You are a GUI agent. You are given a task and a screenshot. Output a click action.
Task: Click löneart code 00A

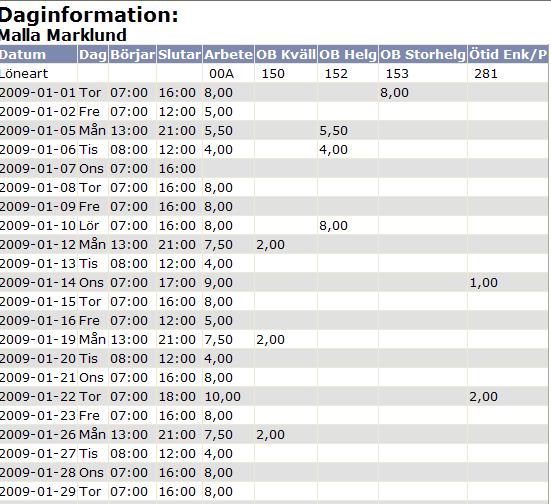[221, 73]
